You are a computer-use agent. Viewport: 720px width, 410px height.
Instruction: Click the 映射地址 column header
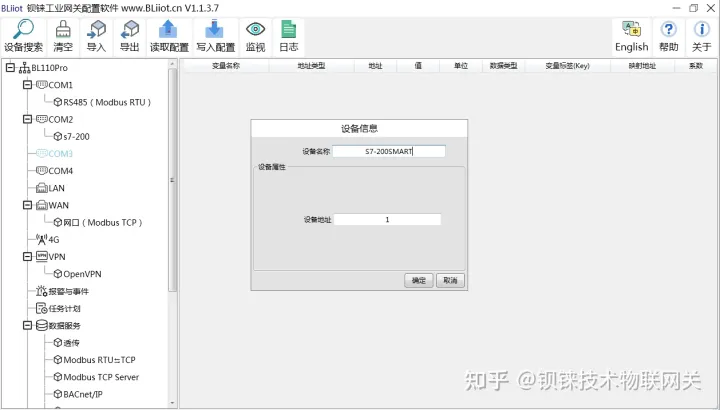(x=642, y=66)
